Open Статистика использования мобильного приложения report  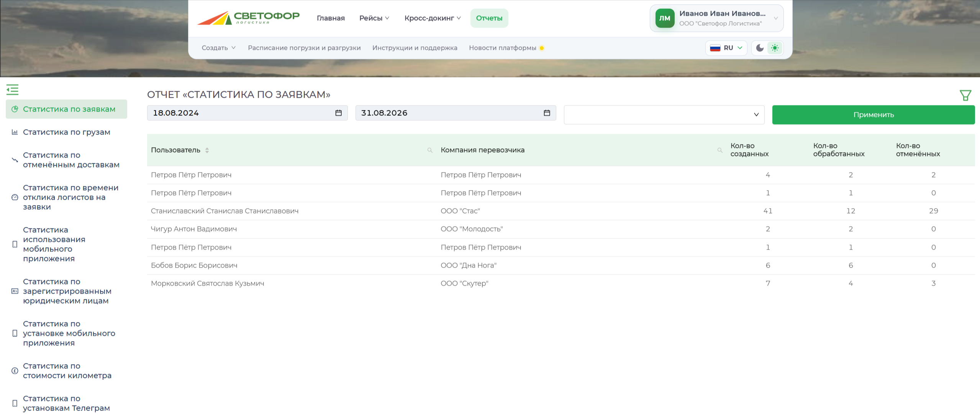(67, 244)
